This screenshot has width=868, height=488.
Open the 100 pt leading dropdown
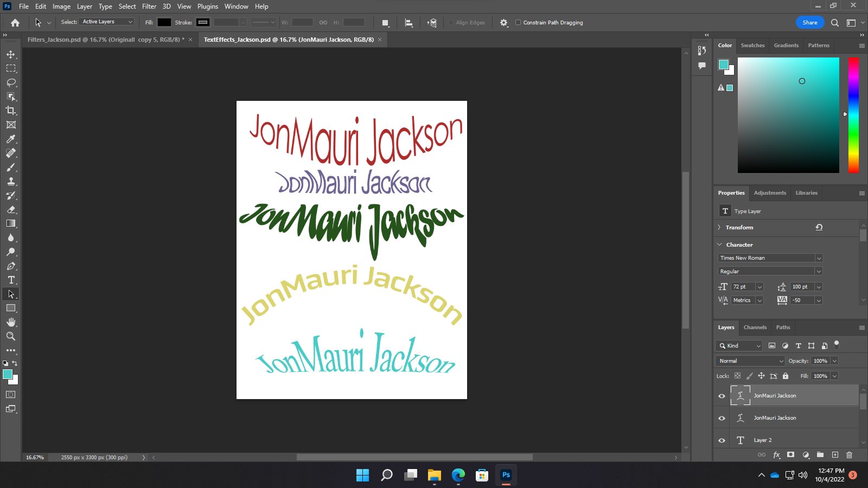819,287
